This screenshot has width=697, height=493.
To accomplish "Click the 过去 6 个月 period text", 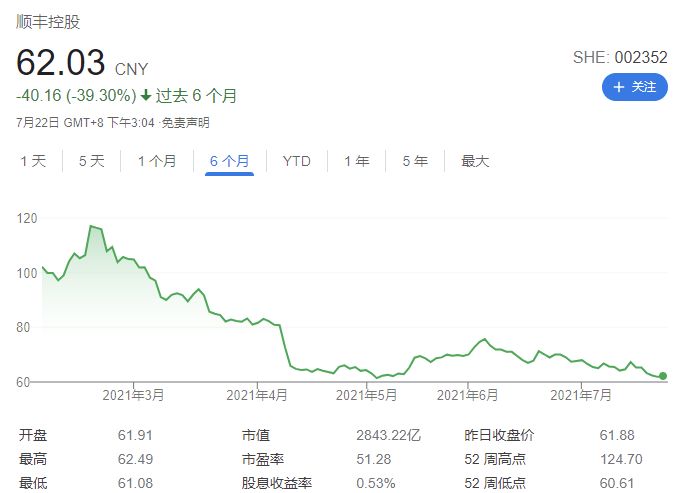I will [x=196, y=96].
